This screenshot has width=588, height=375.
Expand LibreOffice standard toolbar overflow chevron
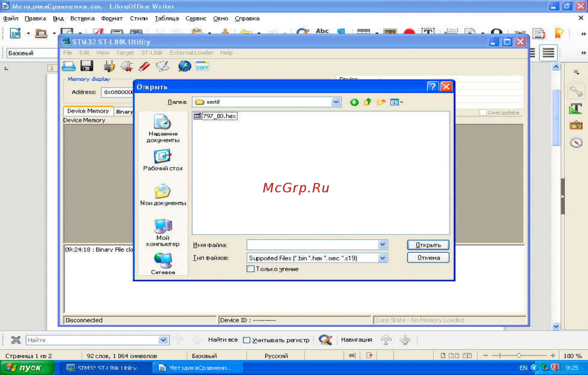pos(583,34)
